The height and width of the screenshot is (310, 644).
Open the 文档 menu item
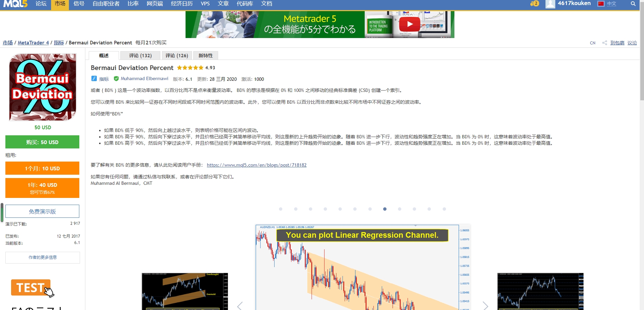pos(267,4)
